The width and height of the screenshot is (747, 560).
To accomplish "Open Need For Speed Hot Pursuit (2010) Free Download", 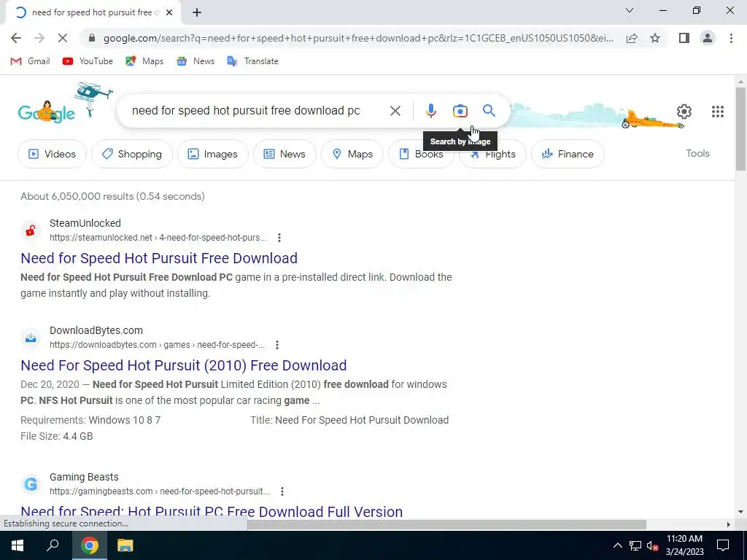I will pyautogui.click(x=183, y=365).
